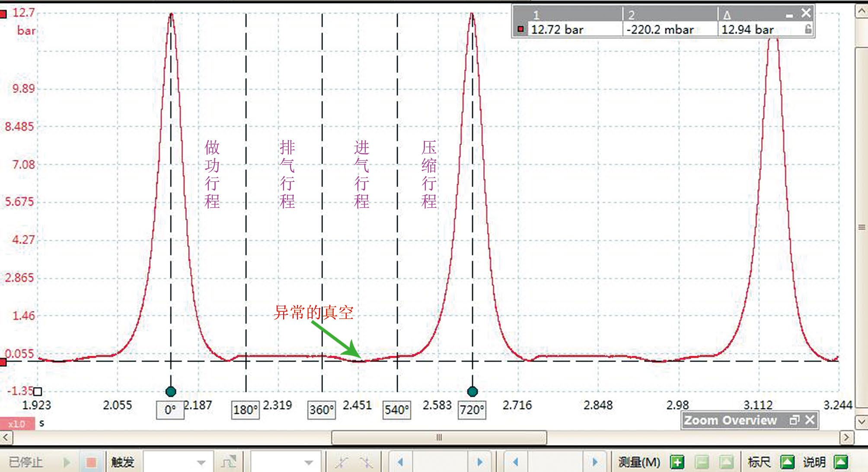Viewport: 868px width, 472px height.
Task: Toggle the 标尺 rulers green icon
Action: coord(787,462)
